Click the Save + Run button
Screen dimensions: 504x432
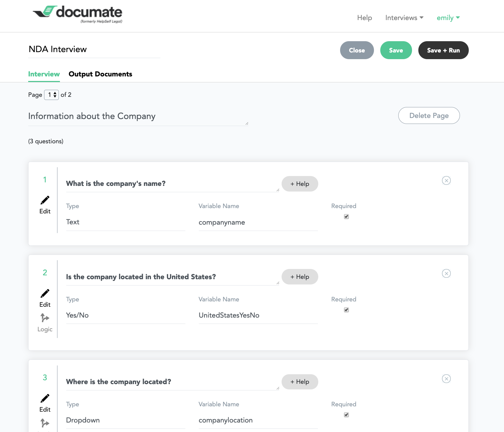point(443,50)
